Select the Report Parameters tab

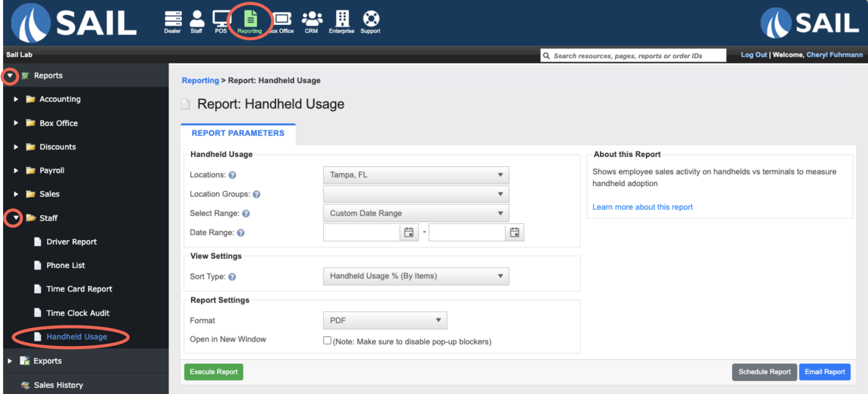(x=238, y=133)
